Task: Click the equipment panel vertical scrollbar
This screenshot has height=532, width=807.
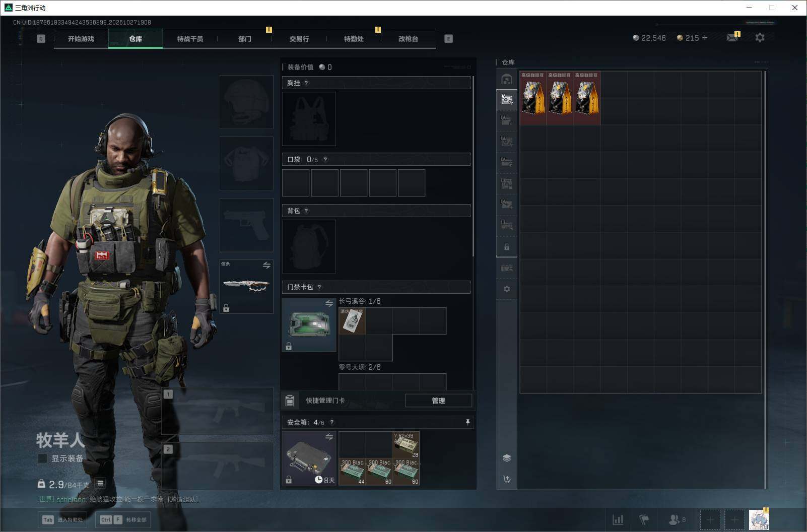Action: click(x=473, y=166)
